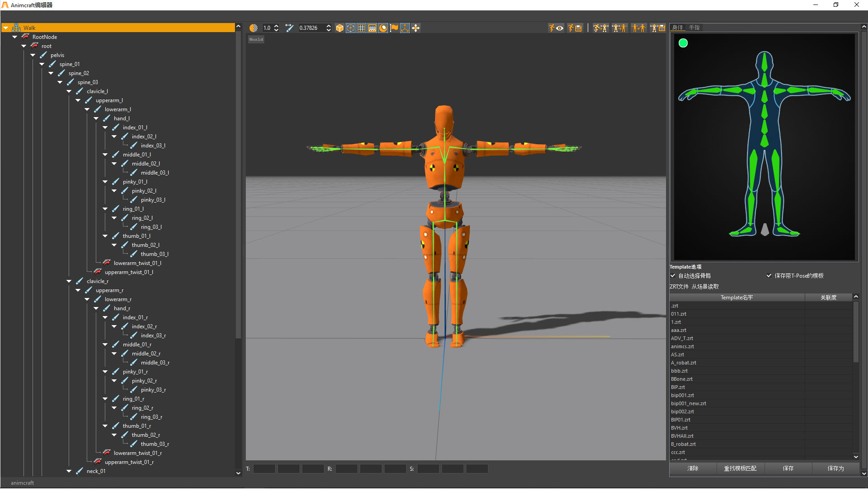
Task: Uncheck the 自动选择骨骼 checkbox
Action: (673, 275)
